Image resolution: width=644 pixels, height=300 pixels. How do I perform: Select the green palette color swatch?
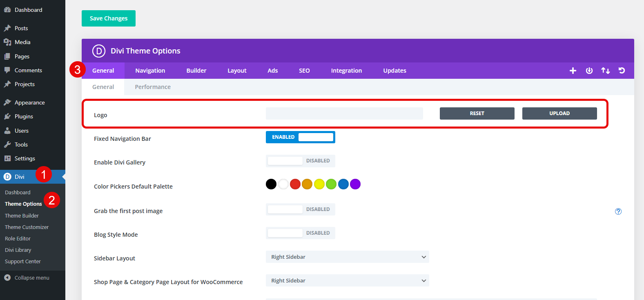[x=331, y=184]
